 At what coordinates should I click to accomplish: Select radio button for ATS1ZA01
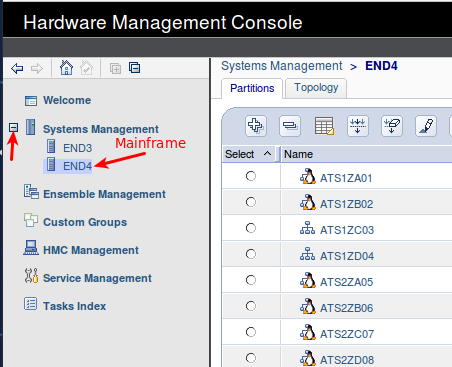point(251,176)
